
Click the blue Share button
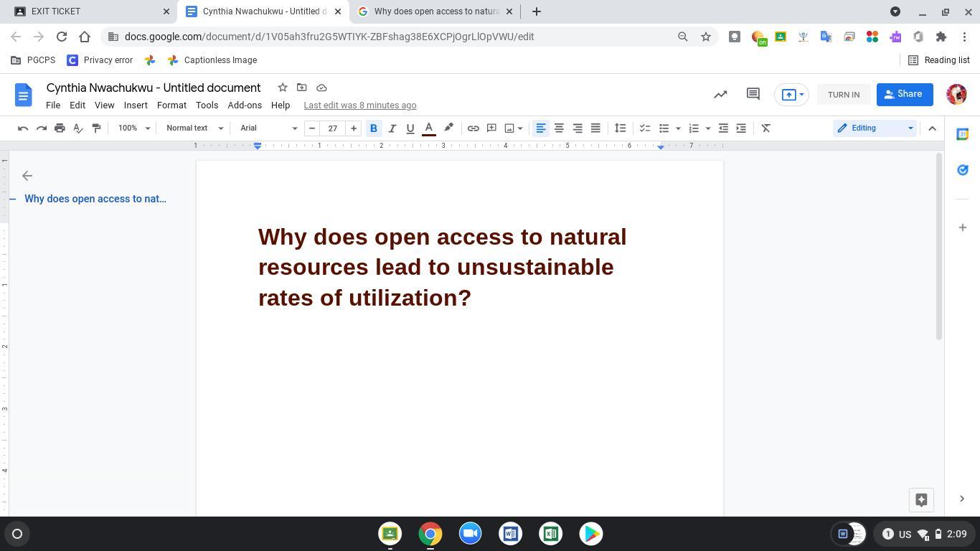[x=904, y=94]
